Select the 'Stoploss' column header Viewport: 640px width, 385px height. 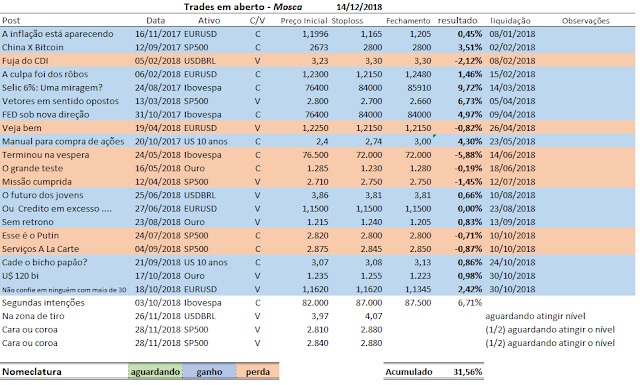347,21
